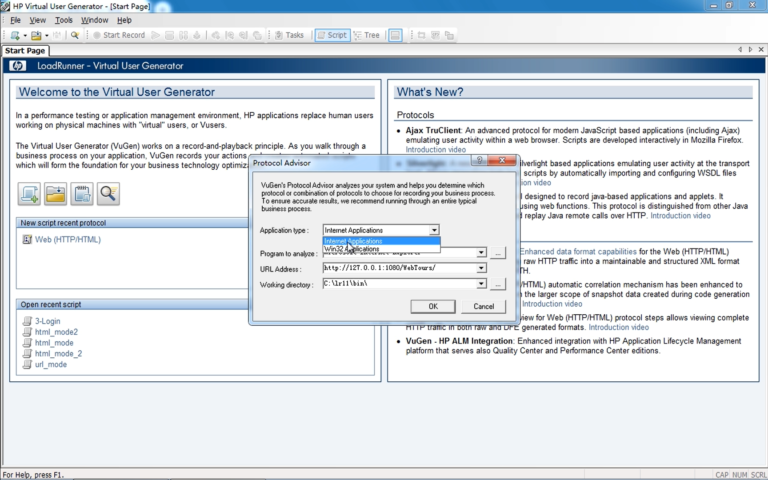
Task: Click the large script template icon on Welcome pane
Action: point(82,194)
